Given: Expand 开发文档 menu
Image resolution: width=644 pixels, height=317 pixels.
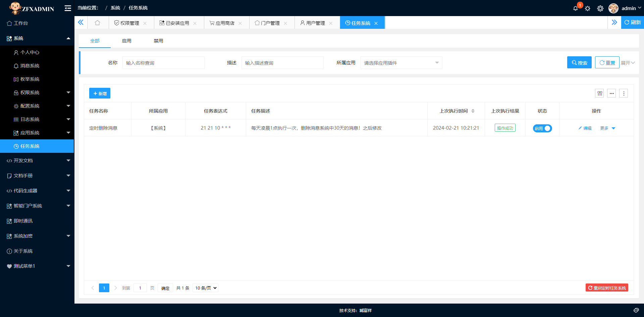Looking at the screenshot, I should coord(37,161).
